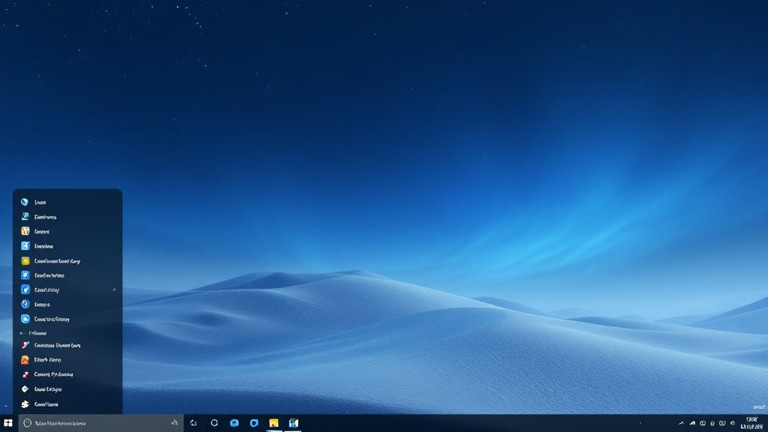Viewport: 768px width, 432px height.
Task: Open the Start menu item with white diamond icon
Action: (68, 389)
